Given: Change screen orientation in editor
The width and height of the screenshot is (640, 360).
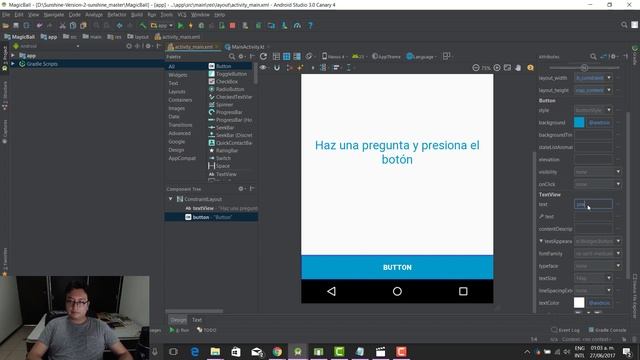Looking at the screenshot, I should point(309,56).
